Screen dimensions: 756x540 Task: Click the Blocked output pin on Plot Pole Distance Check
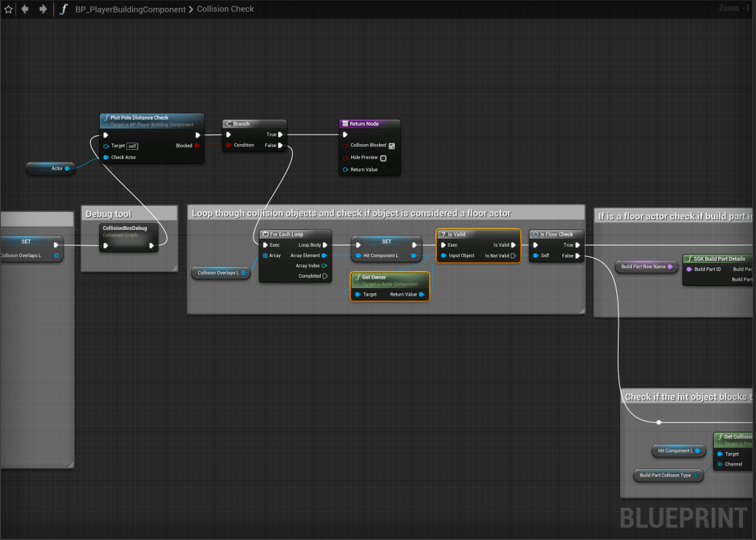click(x=197, y=146)
